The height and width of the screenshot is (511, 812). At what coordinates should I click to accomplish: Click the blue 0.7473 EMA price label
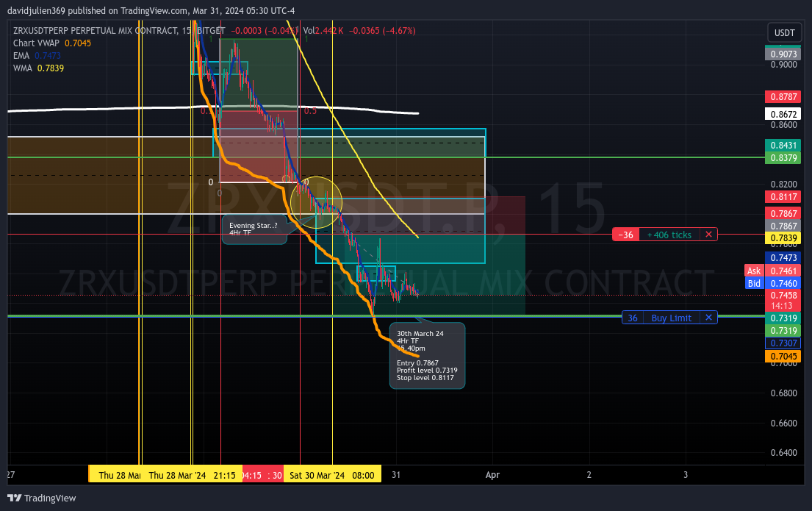click(x=783, y=257)
